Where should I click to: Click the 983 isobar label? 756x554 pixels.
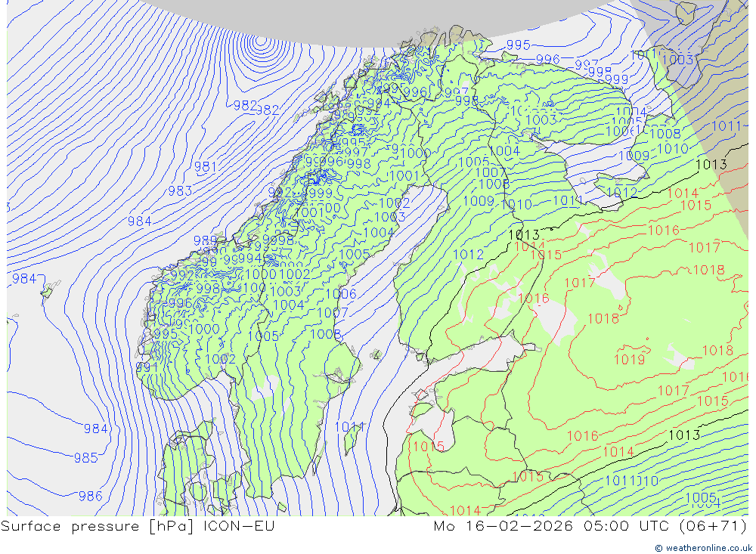pos(180,191)
